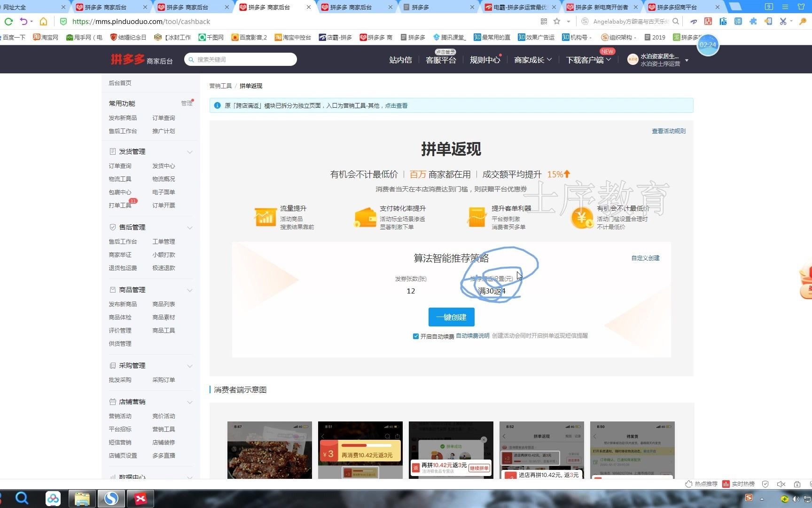
Task: Click the blue info icon in notice banner
Action: 217,106
